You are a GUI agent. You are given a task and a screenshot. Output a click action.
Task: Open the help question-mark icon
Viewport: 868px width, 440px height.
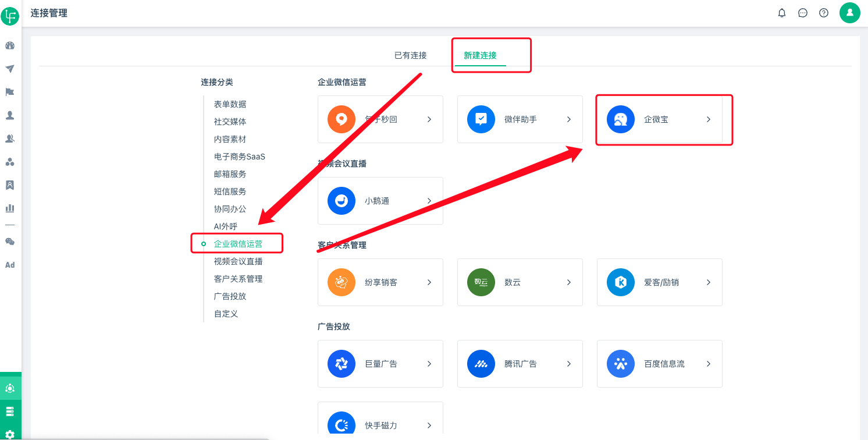pos(824,12)
